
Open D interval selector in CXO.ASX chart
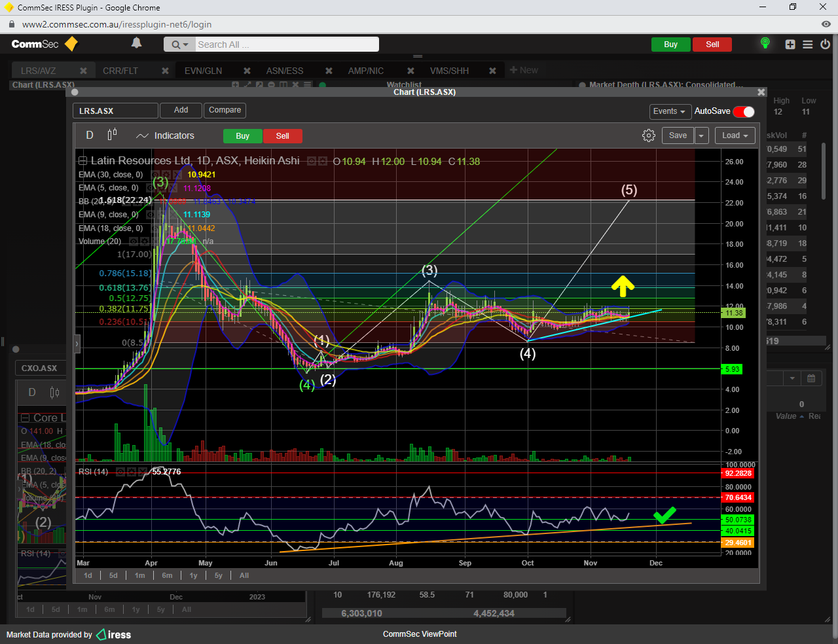coord(32,393)
